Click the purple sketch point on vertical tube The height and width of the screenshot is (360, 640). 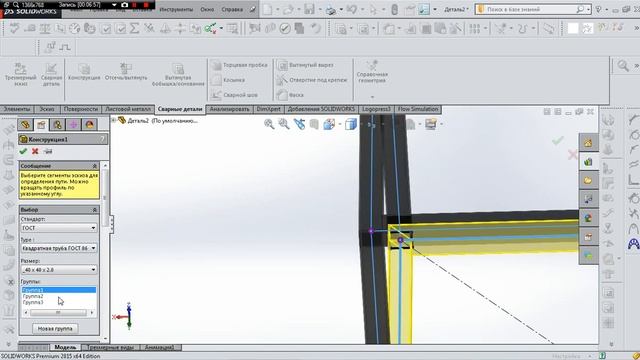(x=371, y=231)
